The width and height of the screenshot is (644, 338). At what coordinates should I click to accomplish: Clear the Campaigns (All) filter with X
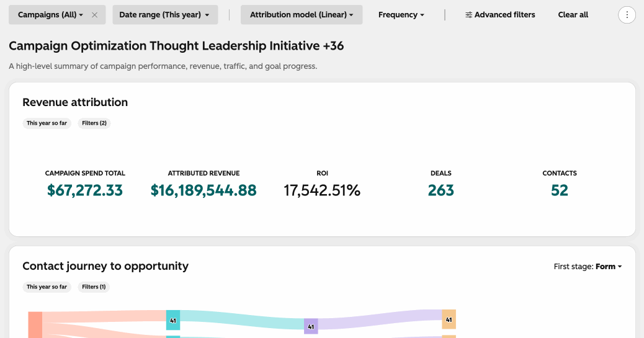coord(94,15)
